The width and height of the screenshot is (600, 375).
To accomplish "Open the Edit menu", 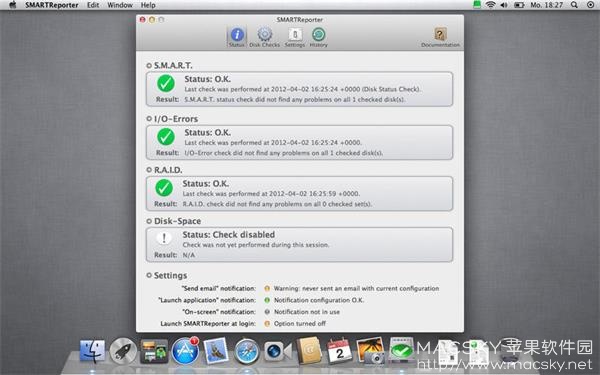I will tap(93, 5).
